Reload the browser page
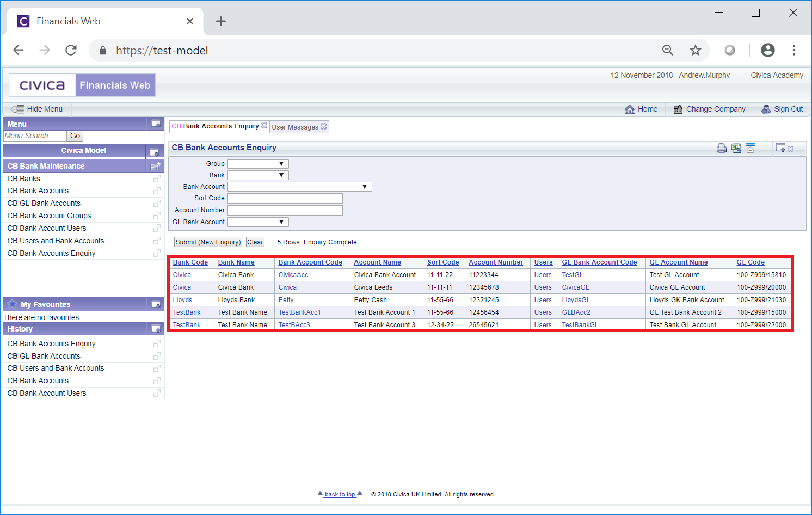 pyautogui.click(x=71, y=51)
